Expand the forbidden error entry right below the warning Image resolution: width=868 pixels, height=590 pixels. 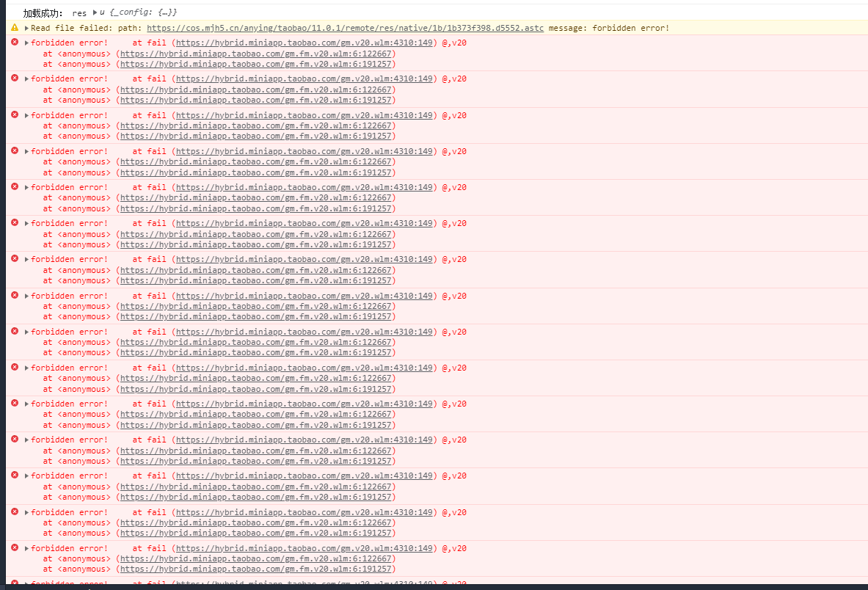point(26,43)
